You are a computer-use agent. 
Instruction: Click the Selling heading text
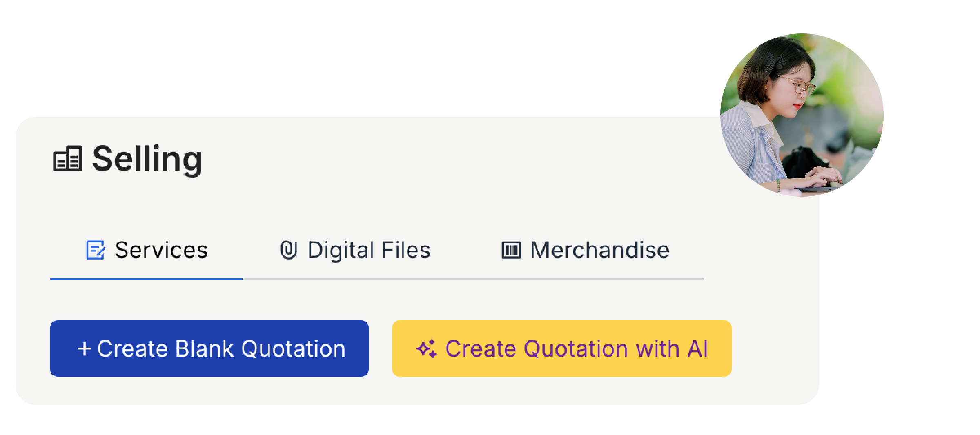tap(147, 159)
